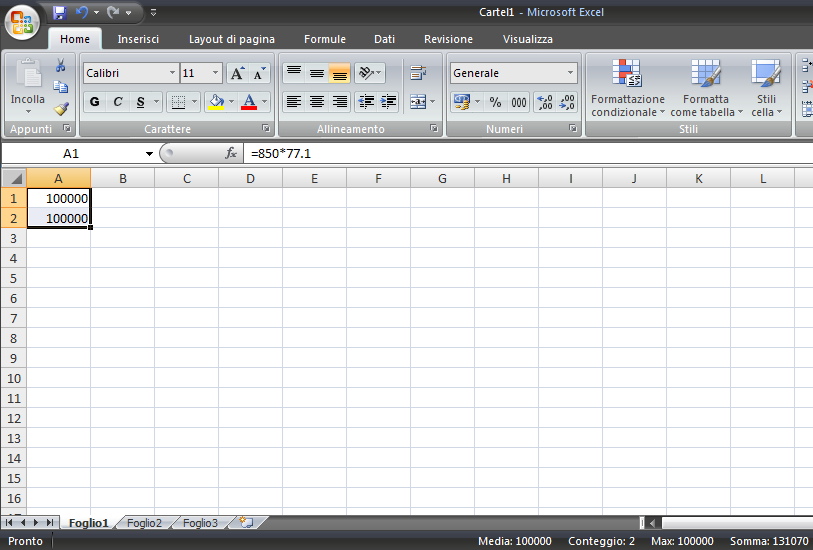
Task: Increase font size with large A
Action: coord(237,73)
